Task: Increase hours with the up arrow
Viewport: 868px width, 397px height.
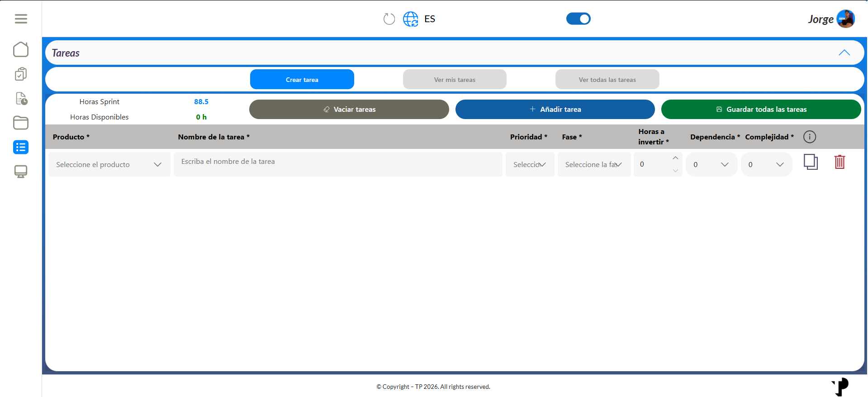Action: [x=675, y=158]
